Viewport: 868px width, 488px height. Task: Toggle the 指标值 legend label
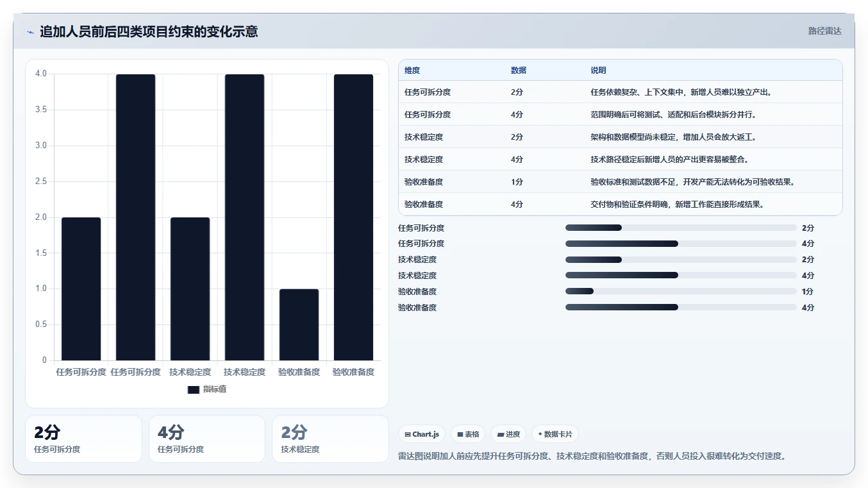[215, 389]
